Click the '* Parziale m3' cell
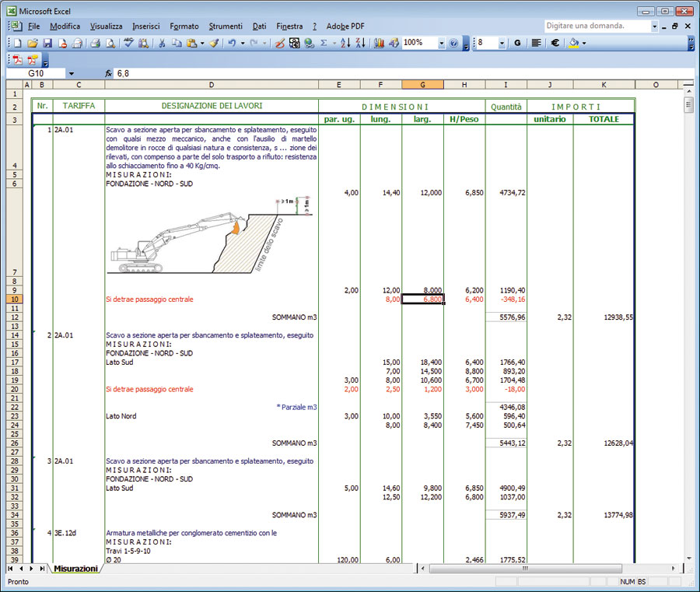Viewport: 700px width, 592px height. tap(211, 407)
